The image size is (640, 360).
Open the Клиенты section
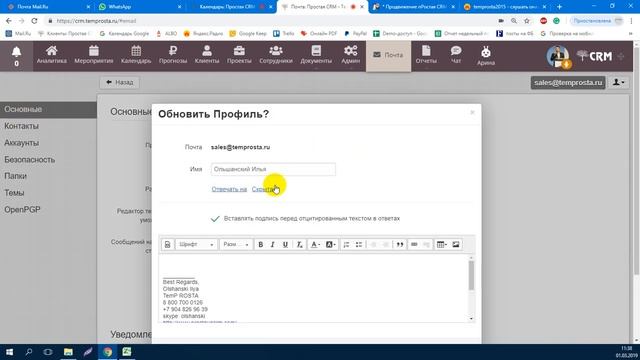207,55
